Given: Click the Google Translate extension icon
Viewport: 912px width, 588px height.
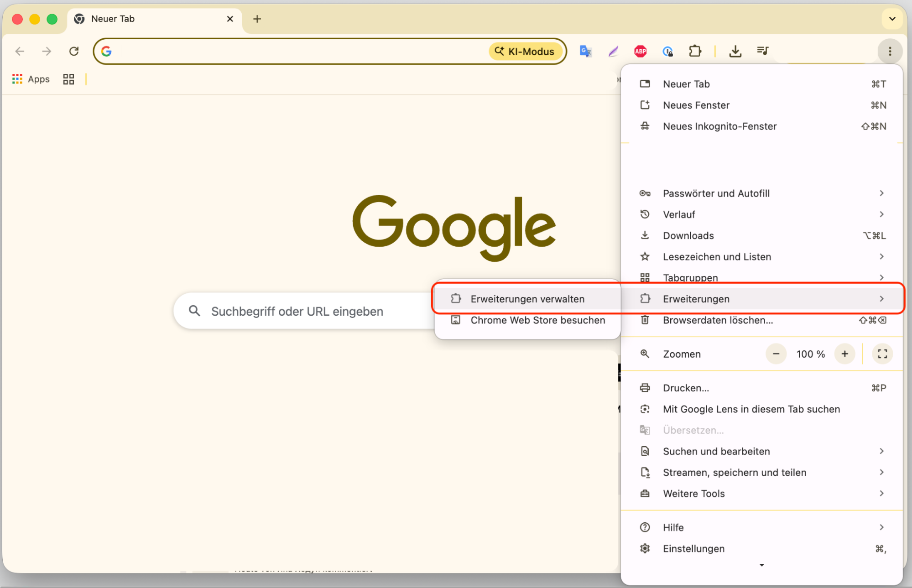Looking at the screenshot, I should 585,51.
